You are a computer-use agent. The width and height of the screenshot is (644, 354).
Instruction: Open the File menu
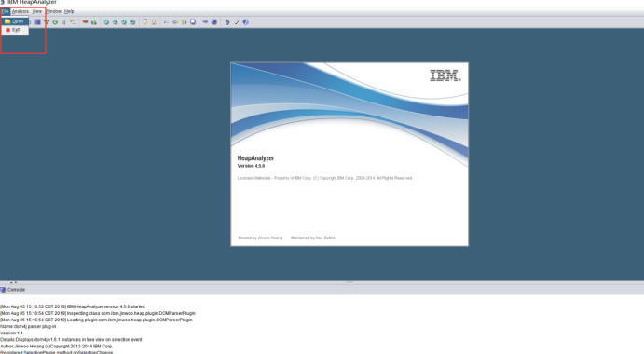pyautogui.click(x=5, y=11)
